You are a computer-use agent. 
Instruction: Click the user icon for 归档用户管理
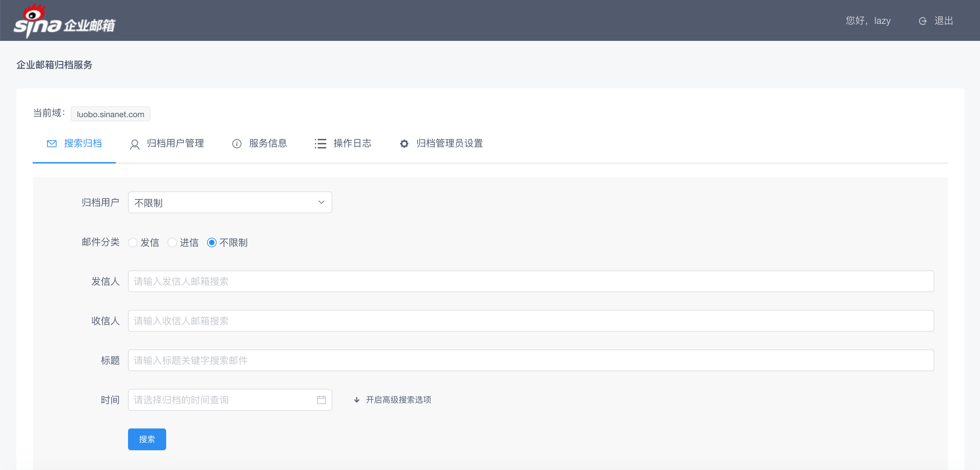coord(134,144)
